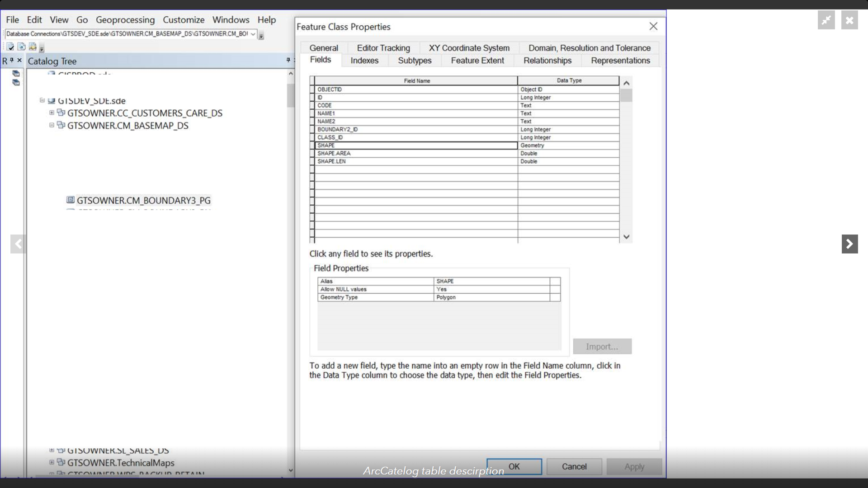Expand GTSOWNER.CC_CUSTOMERS_CARE_DS dataset

pyautogui.click(x=52, y=113)
